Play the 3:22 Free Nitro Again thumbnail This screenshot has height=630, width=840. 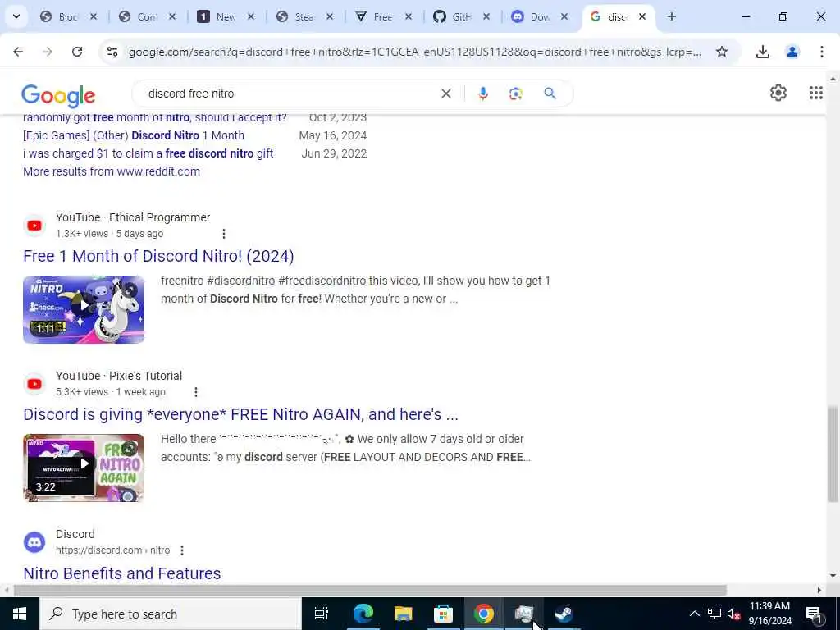[x=84, y=468]
